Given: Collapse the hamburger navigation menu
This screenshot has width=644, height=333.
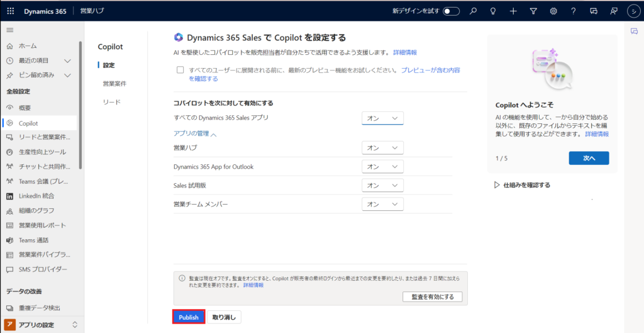Looking at the screenshot, I should tap(10, 30).
